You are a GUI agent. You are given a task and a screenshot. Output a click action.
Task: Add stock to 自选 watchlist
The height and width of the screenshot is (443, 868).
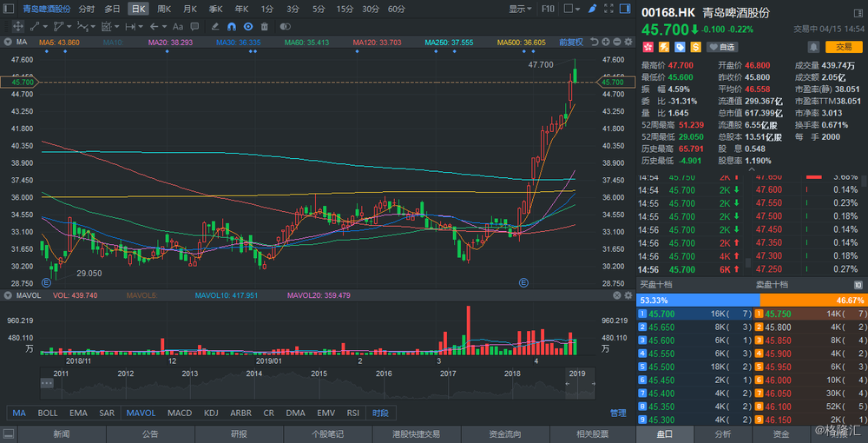[722, 47]
